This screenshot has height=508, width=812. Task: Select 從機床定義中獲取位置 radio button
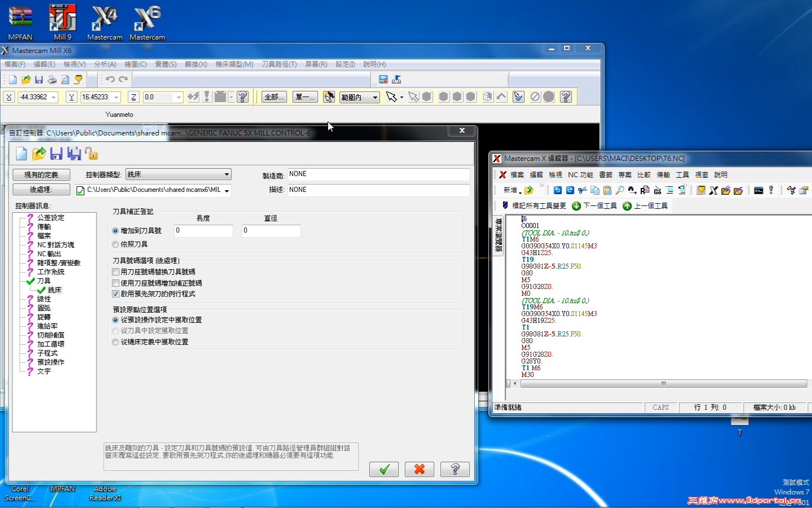[116, 342]
